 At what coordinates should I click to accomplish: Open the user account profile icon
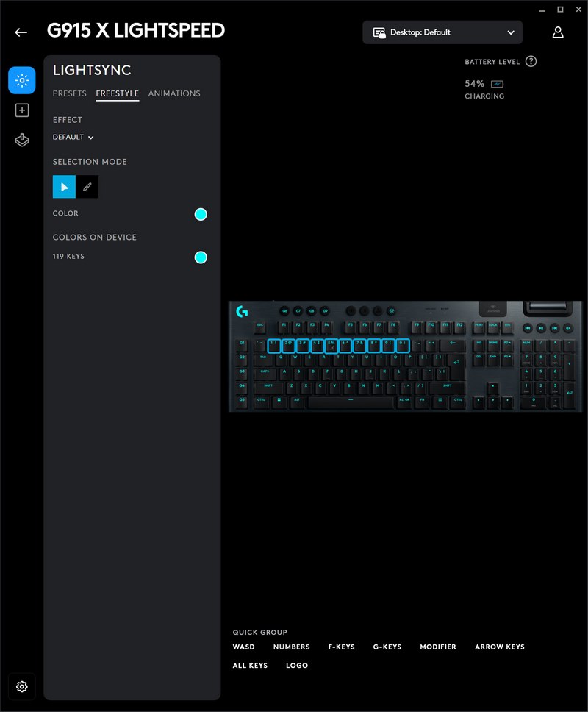tap(558, 32)
